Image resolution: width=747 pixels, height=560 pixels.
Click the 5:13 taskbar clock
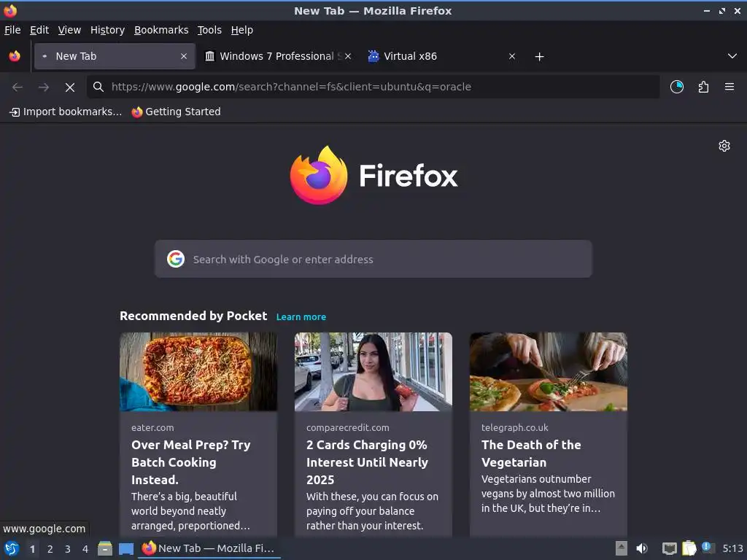point(732,548)
